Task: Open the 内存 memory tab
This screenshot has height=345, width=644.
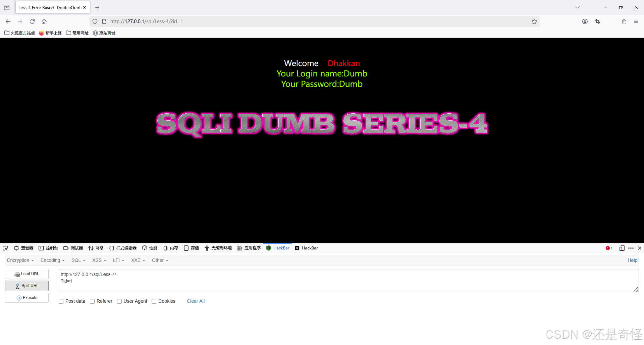Action: (x=170, y=248)
